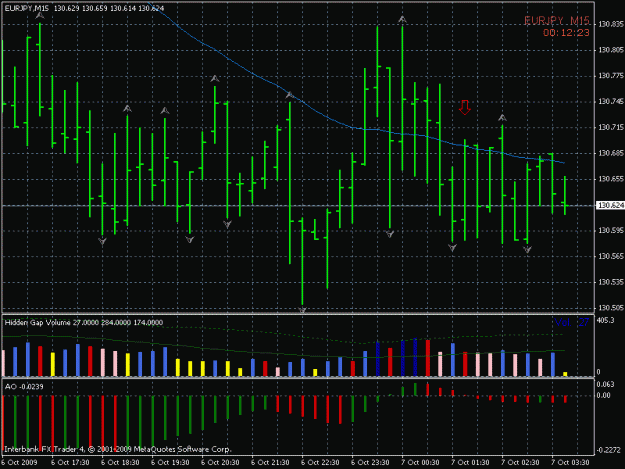Click price level 130.535 on the axis

click(610, 282)
